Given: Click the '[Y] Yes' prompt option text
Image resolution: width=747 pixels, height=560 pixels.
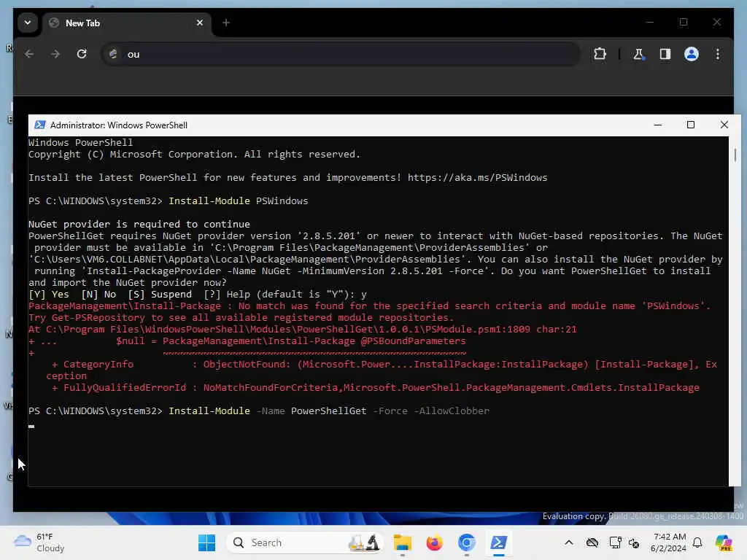Looking at the screenshot, I should 49,295.
